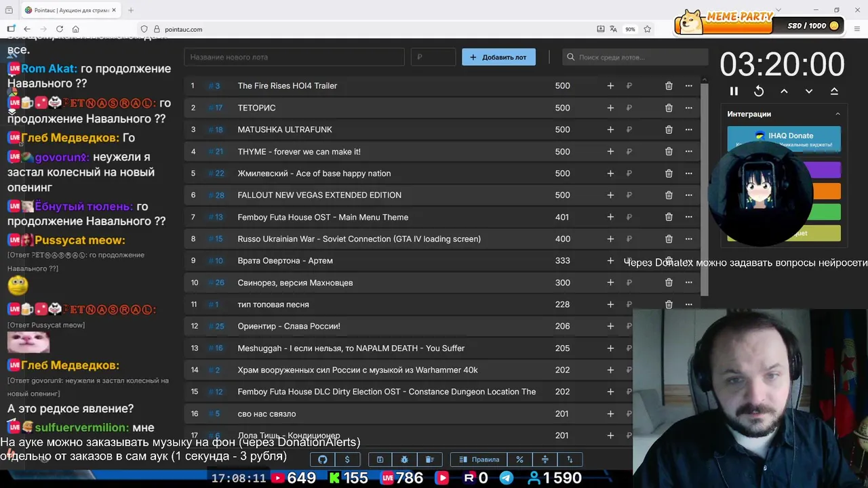The image size is (868, 488).
Task: Open a new browser tab
Action: coord(131,10)
